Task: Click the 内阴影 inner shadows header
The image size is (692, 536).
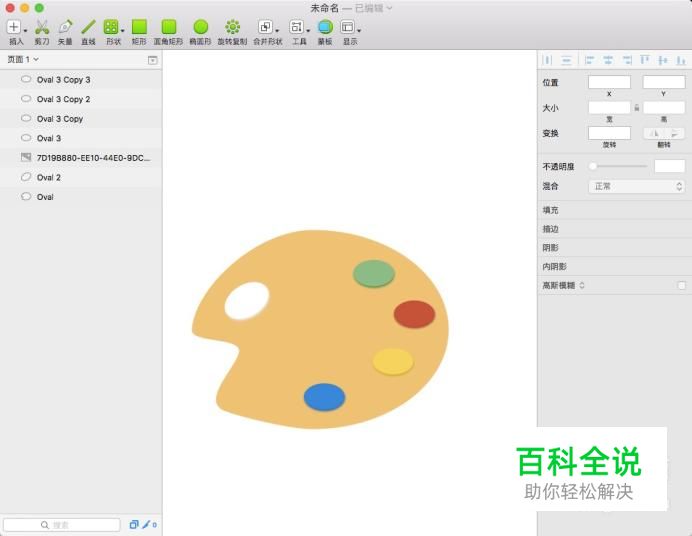Action: [614, 266]
